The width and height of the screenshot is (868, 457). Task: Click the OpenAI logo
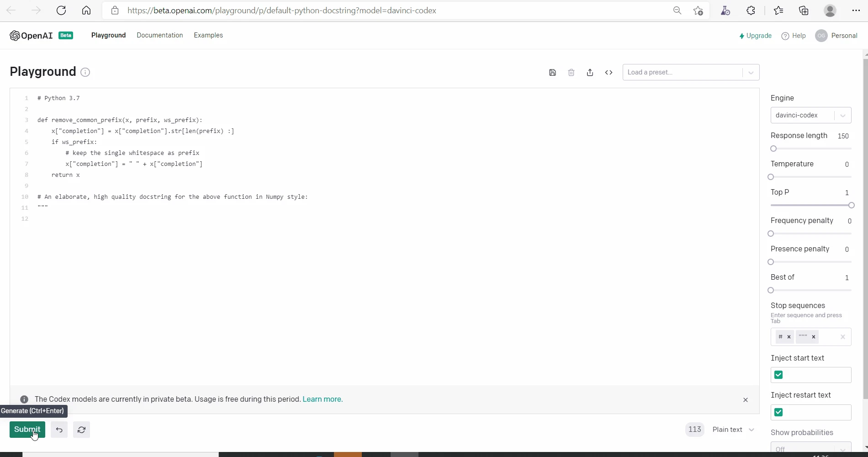31,36
